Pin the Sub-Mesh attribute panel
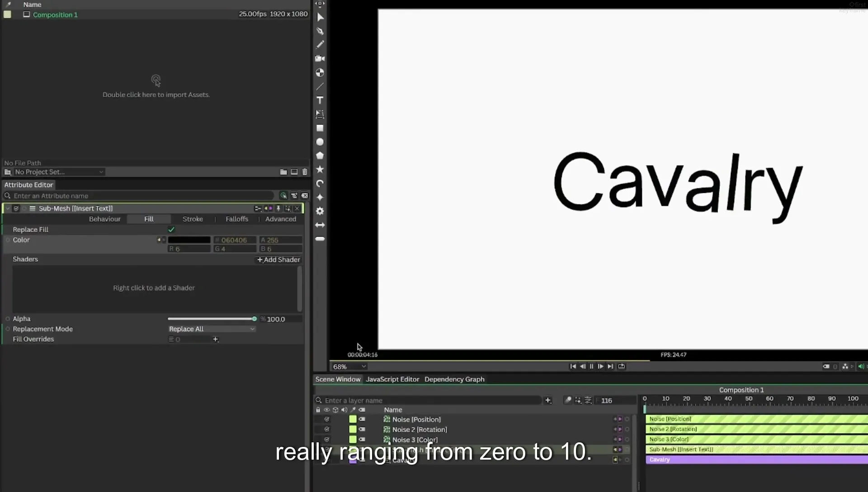This screenshot has width=868, height=492. 278,208
